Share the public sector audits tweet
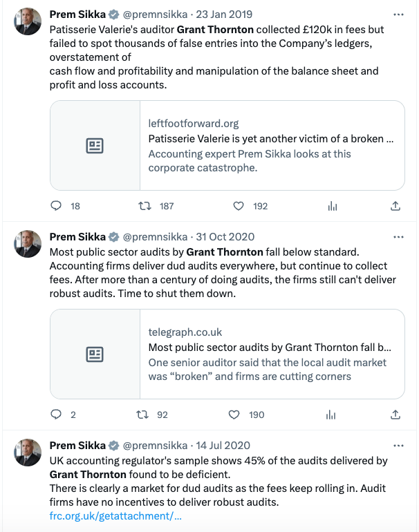The height and width of the screenshot is (532, 419). 395,415
